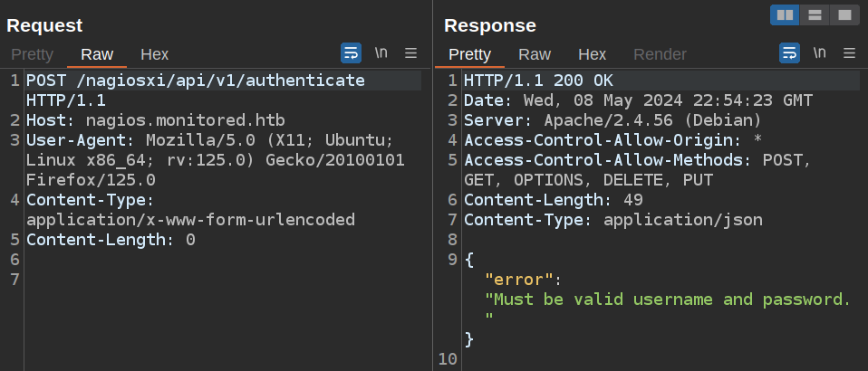Open Request panel hamburger options menu

410,52
